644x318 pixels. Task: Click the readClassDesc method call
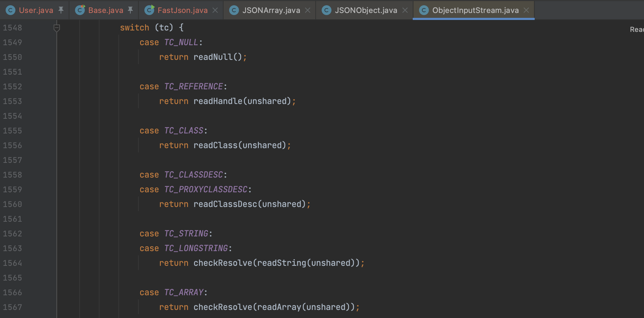pos(225,204)
